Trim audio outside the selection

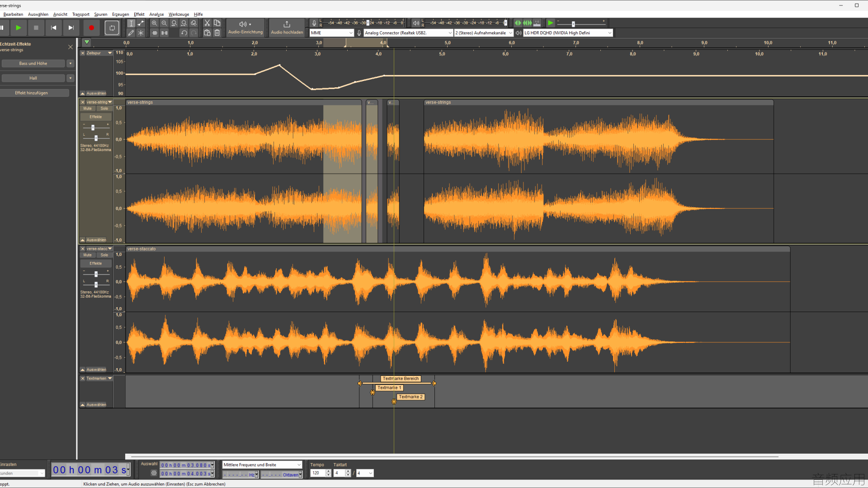(155, 33)
